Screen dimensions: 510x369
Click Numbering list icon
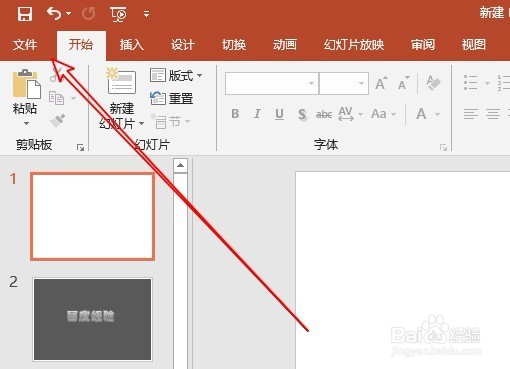[x=503, y=83]
